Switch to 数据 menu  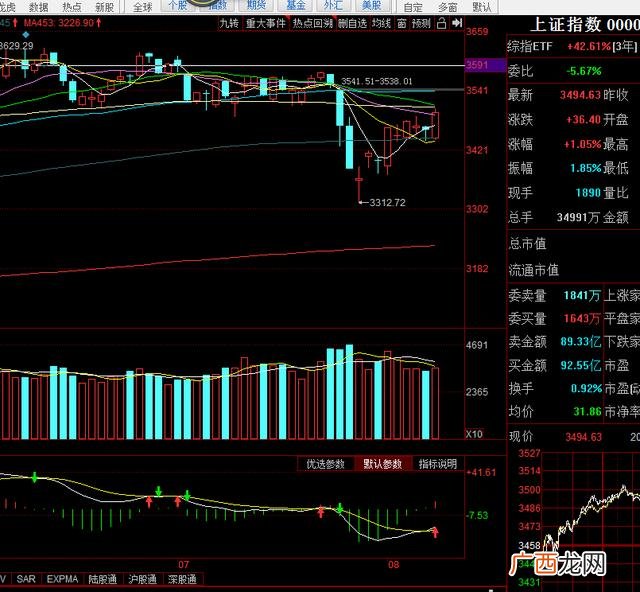coord(39,7)
